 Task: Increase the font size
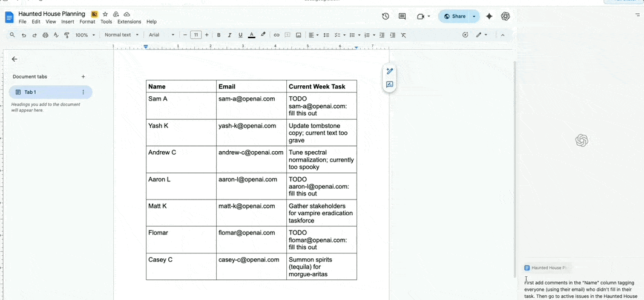click(x=206, y=35)
